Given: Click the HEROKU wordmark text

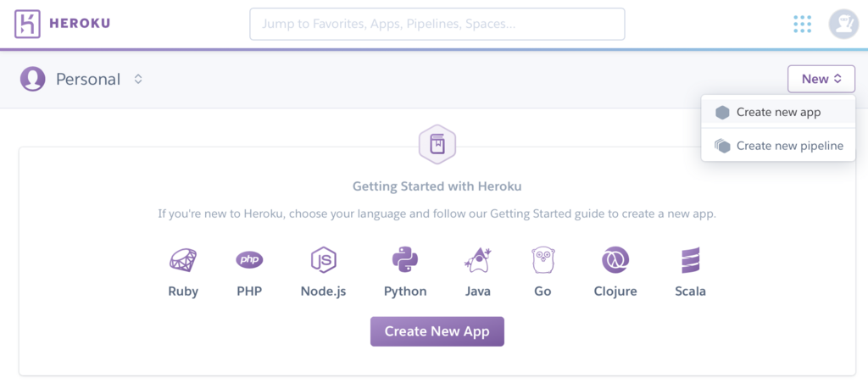Looking at the screenshot, I should [80, 24].
